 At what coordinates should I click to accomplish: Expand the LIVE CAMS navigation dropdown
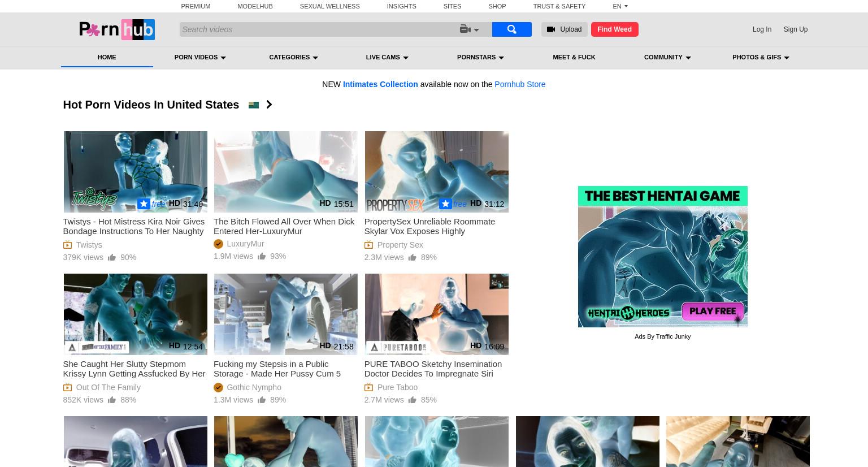[387, 57]
